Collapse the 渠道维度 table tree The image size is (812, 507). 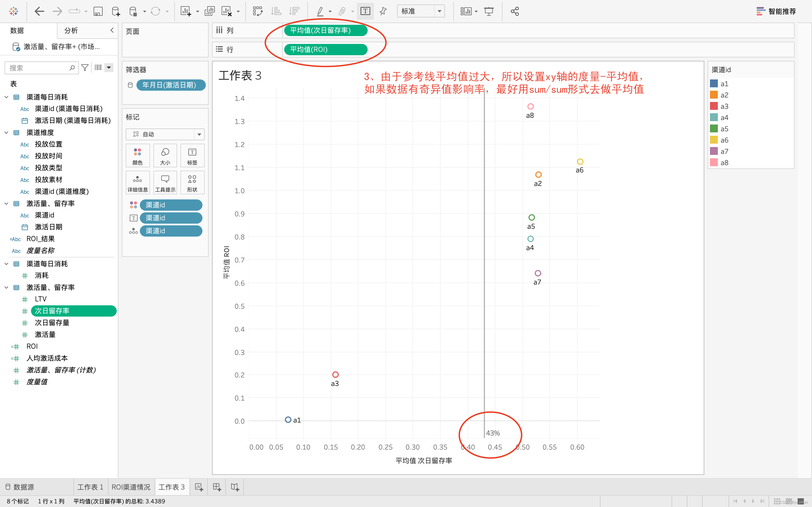coord(6,132)
